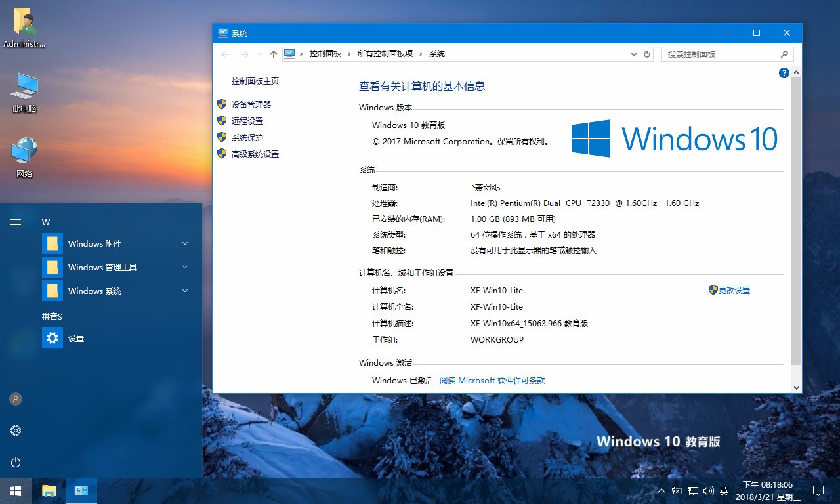Open 阅读 Microsoft 软件许可条款 link

(492, 380)
